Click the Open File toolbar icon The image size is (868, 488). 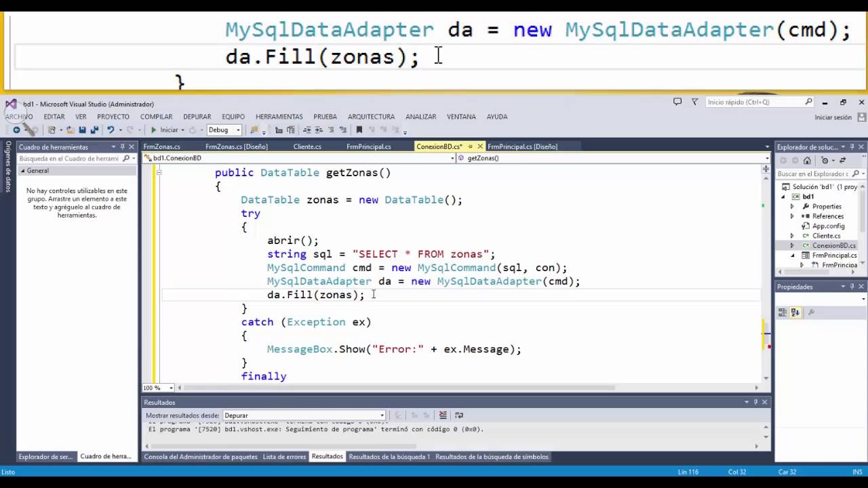coord(70,129)
